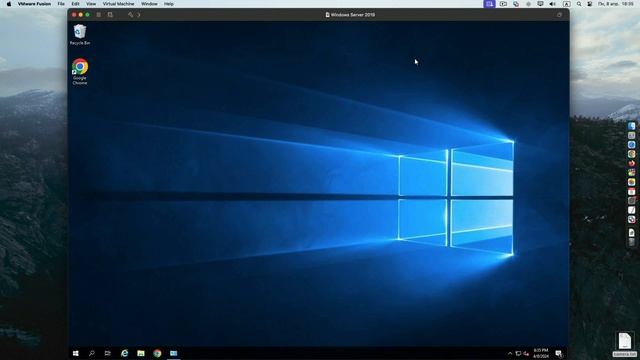Open the document file on Mac desktop
The width and height of the screenshot is (640, 360).
coord(624,344)
